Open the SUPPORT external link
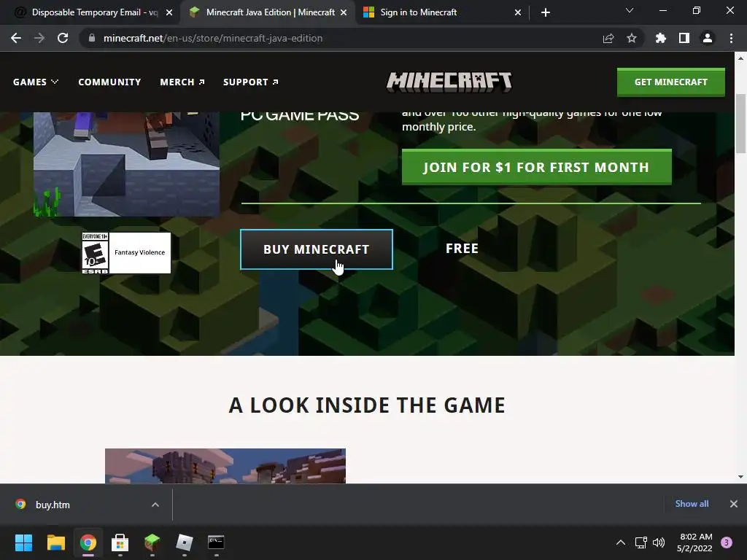Image resolution: width=747 pixels, height=560 pixels. pos(251,82)
